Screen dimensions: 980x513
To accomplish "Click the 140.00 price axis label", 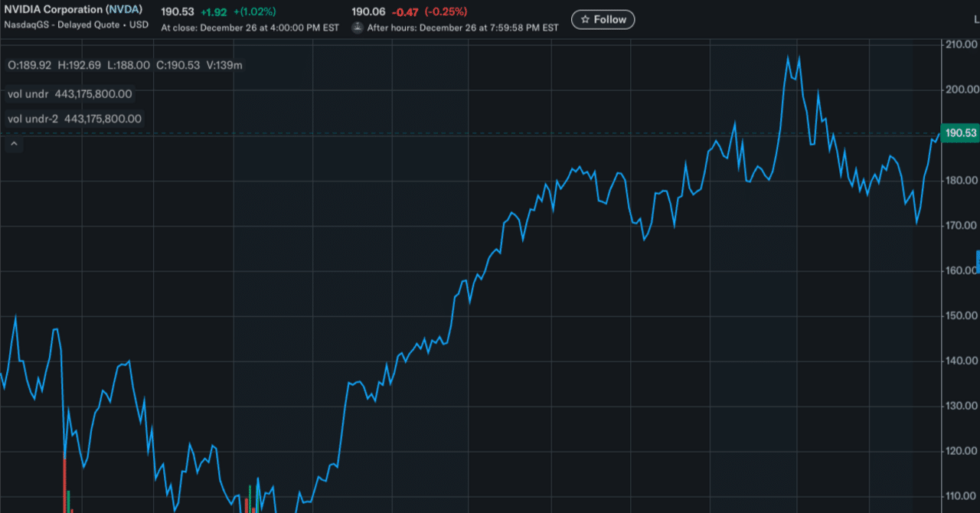I will 962,361.
